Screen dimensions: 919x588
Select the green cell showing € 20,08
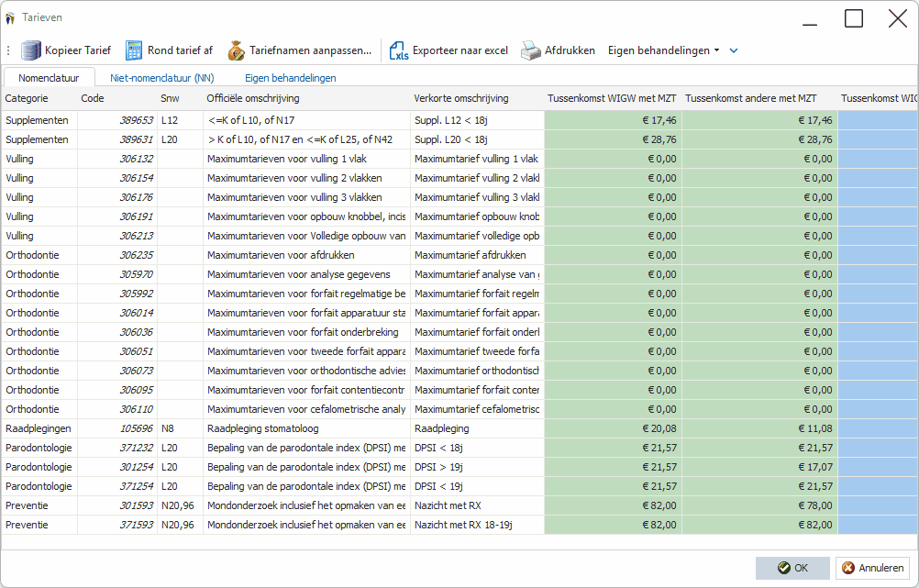[x=613, y=428]
